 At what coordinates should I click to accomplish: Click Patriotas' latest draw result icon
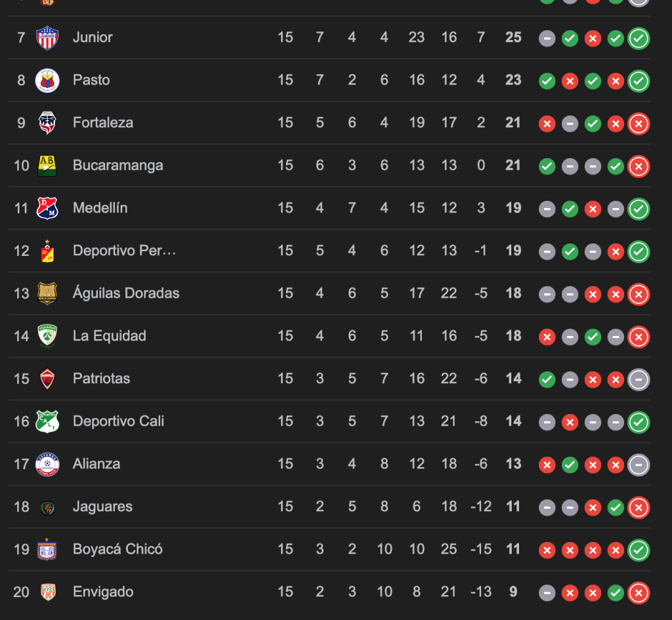pyautogui.click(x=639, y=379)
